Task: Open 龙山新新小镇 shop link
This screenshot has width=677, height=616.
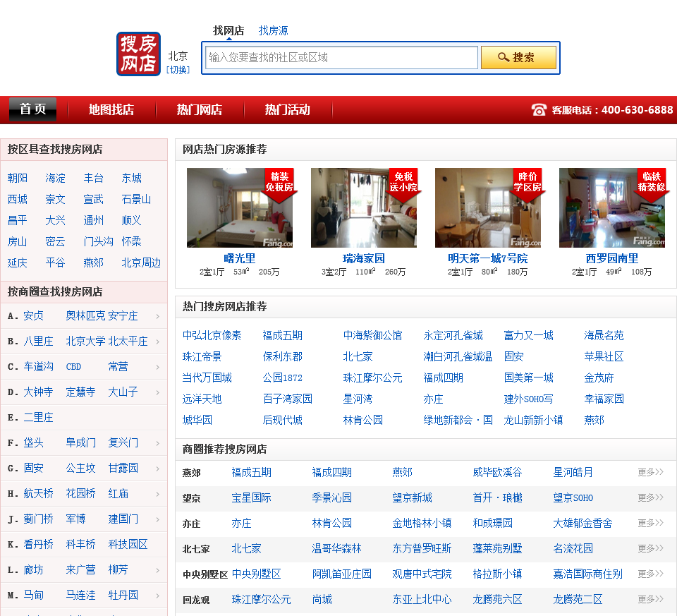Action: (x=533, y=420)
